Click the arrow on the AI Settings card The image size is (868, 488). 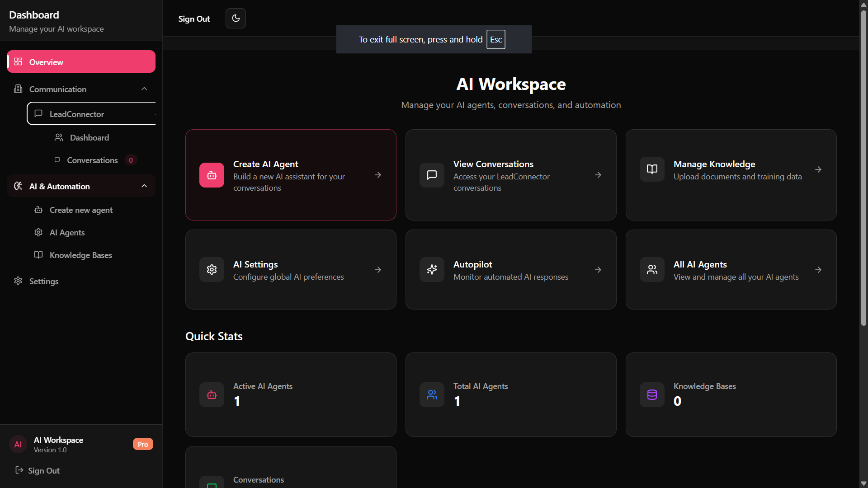(x=378, y=270)
